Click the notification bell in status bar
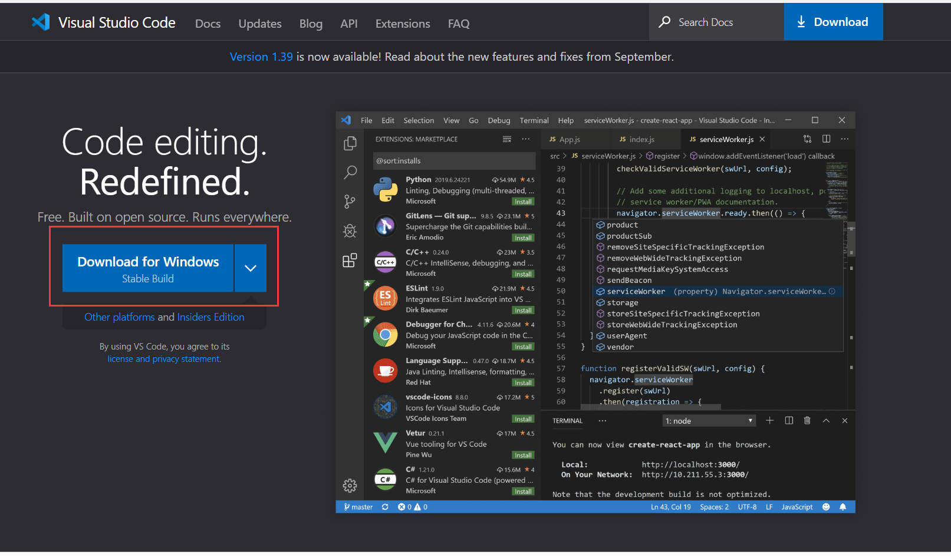Viewport: 951px width, 560px height. click(843, 507)
